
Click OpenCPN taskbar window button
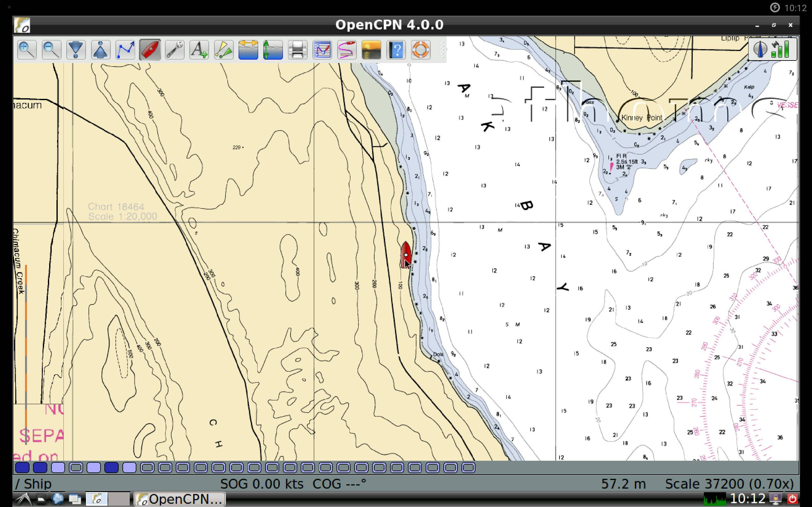(180, 499)
